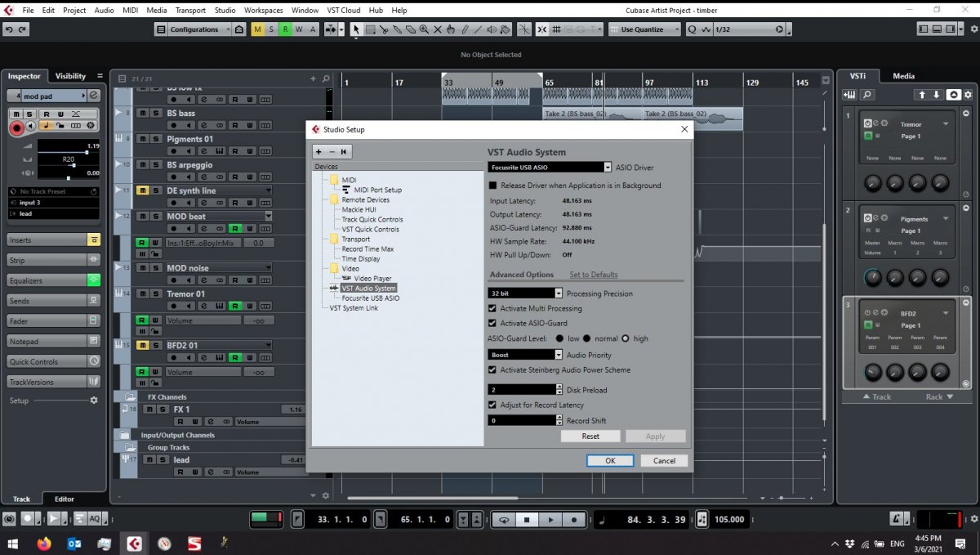Toggle Release Driver when Application is in Background
This screenshot has height=555, width=980.
tap(492, 186)
